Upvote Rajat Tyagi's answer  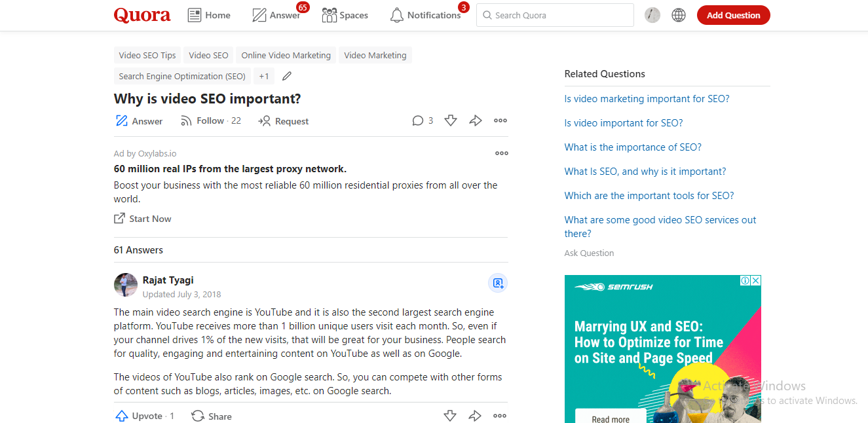(x=145, y=416)
